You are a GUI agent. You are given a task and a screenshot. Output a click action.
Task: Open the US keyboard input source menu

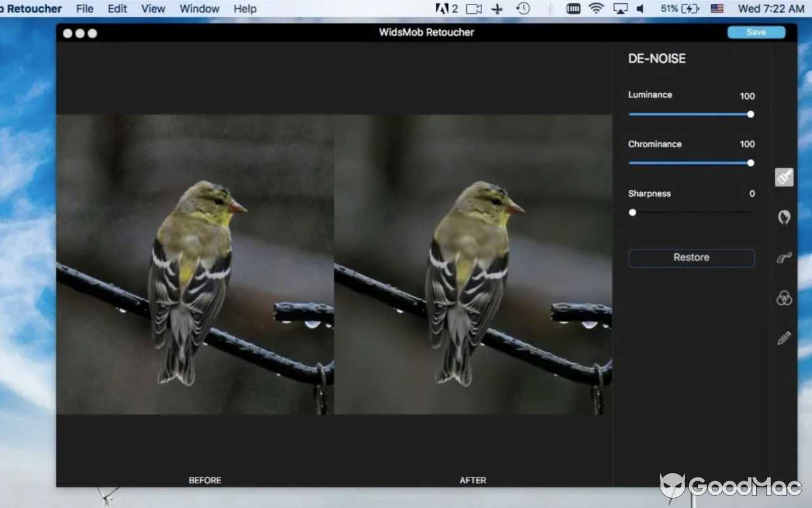717,8
